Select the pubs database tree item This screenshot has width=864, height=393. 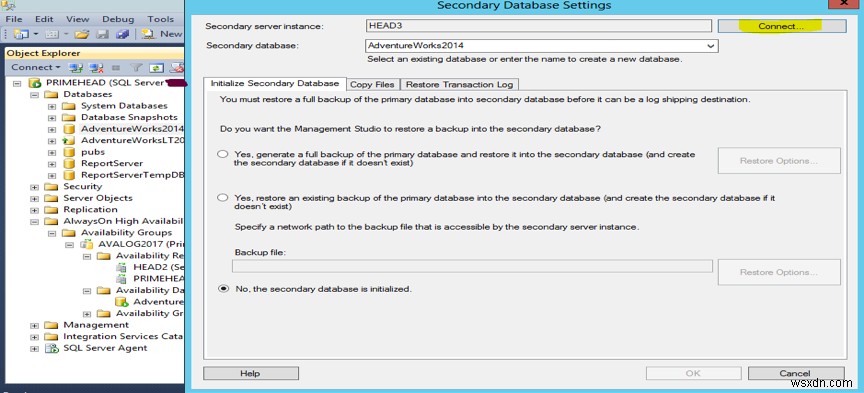[x=93, y=152]
